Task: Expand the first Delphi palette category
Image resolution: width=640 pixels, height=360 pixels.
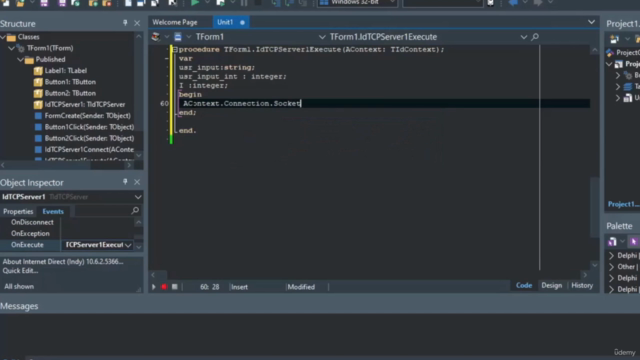Action: click(x=611, y=256)
